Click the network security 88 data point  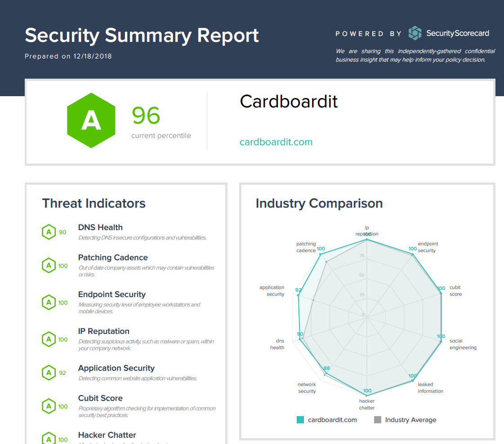[326, 373]
